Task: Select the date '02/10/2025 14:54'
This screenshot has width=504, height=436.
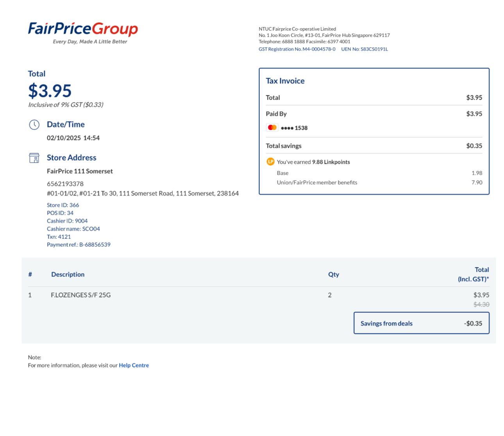Action: coord(73,138)
